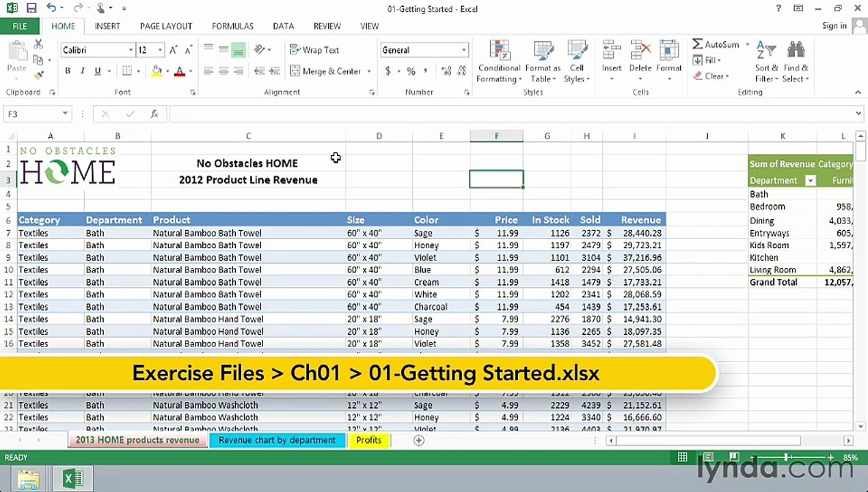The width and height of the screenshot is (868, 492).
Task: Collapse the ribbon with the chevron
Action: coord(858,92)
